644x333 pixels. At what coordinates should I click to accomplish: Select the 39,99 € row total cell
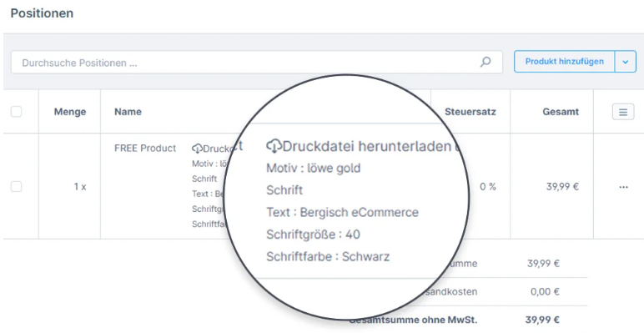[562, 187]
